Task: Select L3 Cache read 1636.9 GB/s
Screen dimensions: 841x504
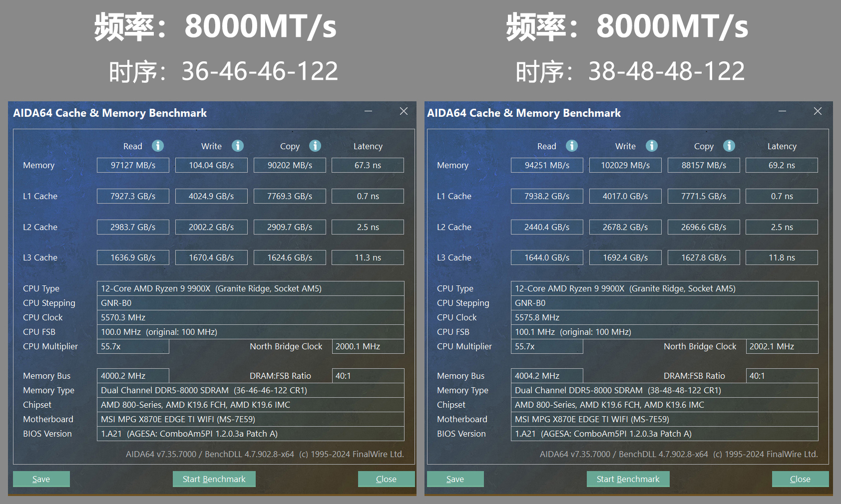Action: (133, 257)
